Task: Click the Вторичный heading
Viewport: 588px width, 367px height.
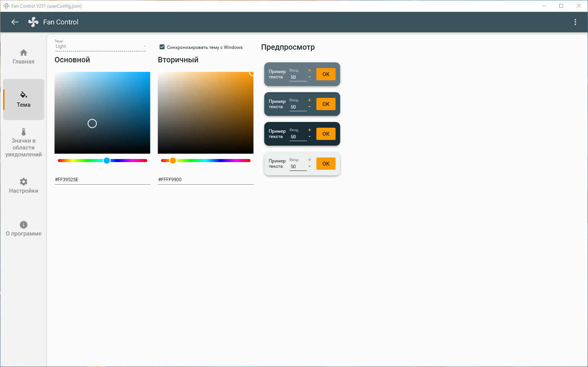Action: tap(178, 60)
